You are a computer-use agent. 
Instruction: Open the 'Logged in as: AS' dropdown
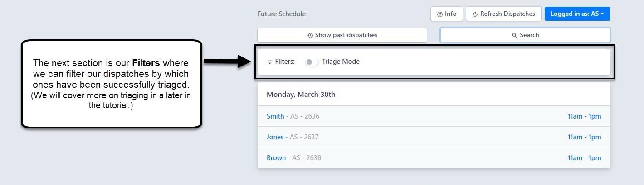[577, 14]
